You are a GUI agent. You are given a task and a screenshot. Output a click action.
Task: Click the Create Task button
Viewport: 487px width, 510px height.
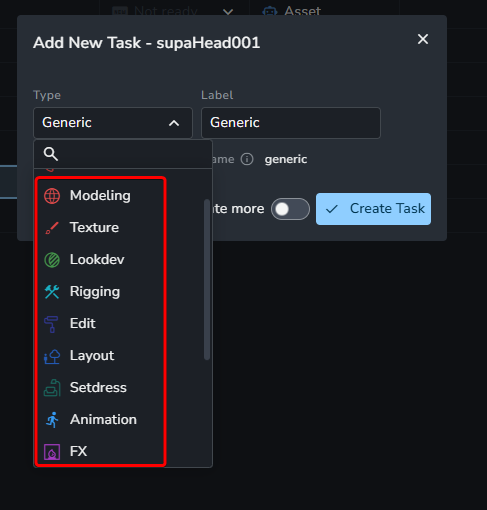click(x=373, y=209)
